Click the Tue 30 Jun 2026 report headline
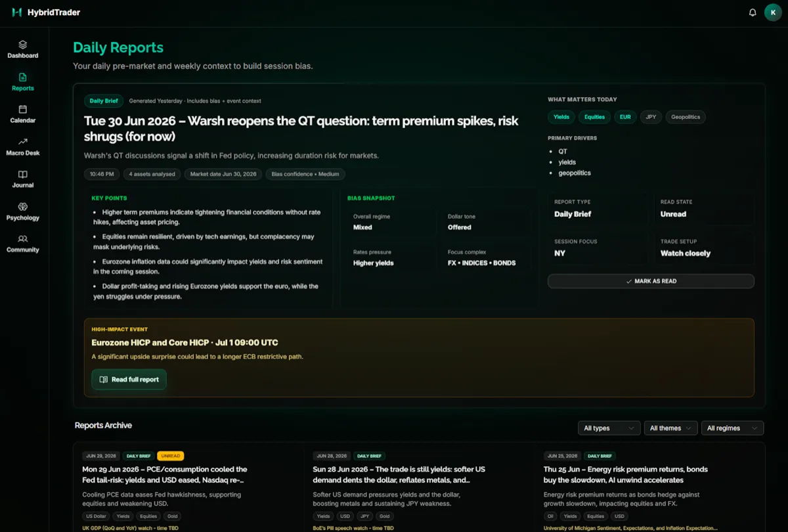 point(301,129)
